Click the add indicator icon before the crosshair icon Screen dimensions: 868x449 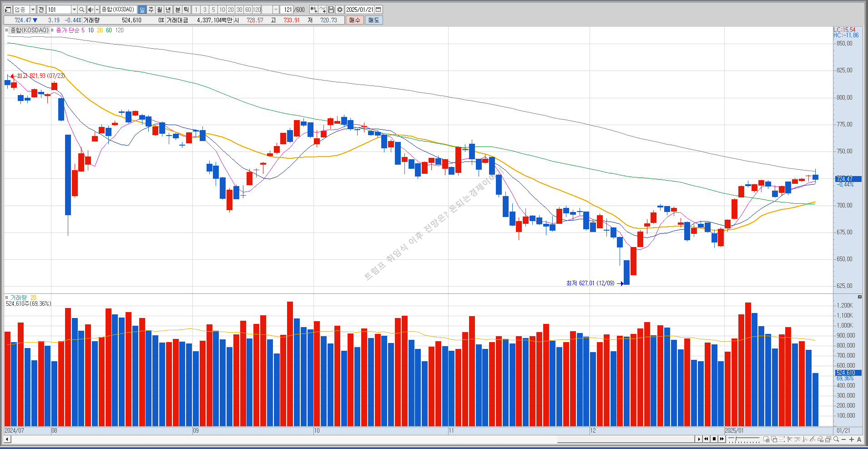pyautogui.click(x=313, y=10)
